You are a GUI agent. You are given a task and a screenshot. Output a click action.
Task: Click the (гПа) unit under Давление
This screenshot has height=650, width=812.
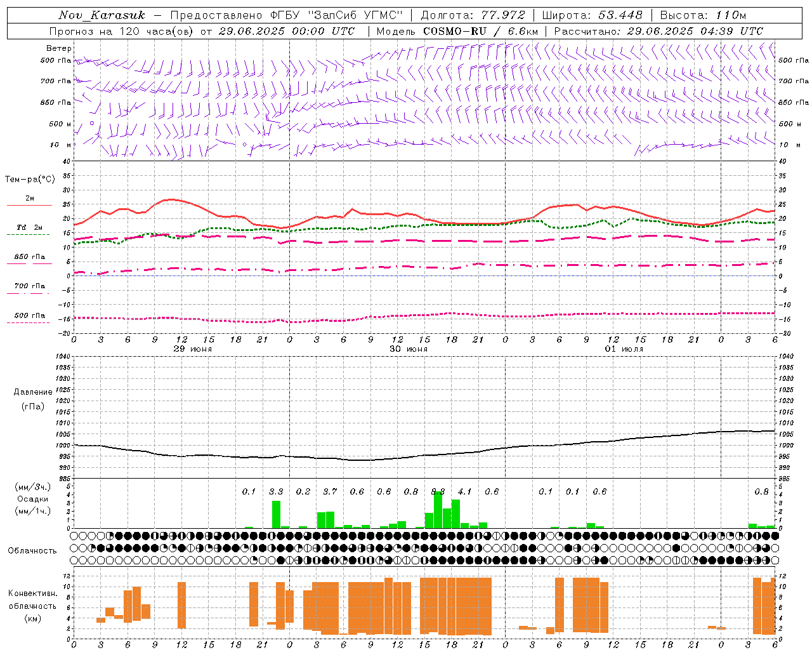tap(33, 406)
